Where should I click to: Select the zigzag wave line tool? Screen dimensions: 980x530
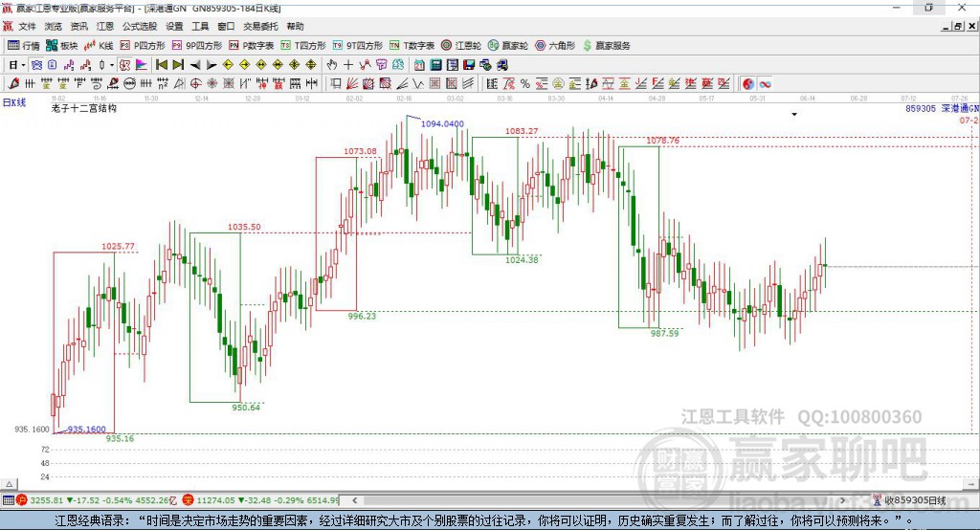418,84
